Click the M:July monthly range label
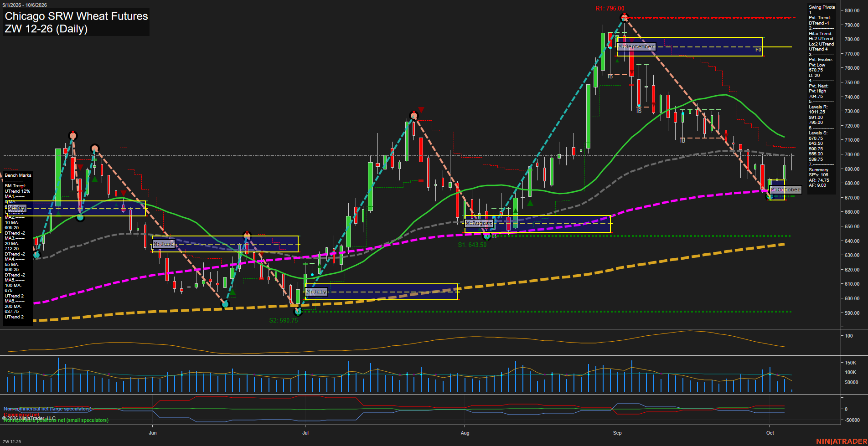Image resolution: width=868 pixels, height=446 pixels. [x=316, y=292]
